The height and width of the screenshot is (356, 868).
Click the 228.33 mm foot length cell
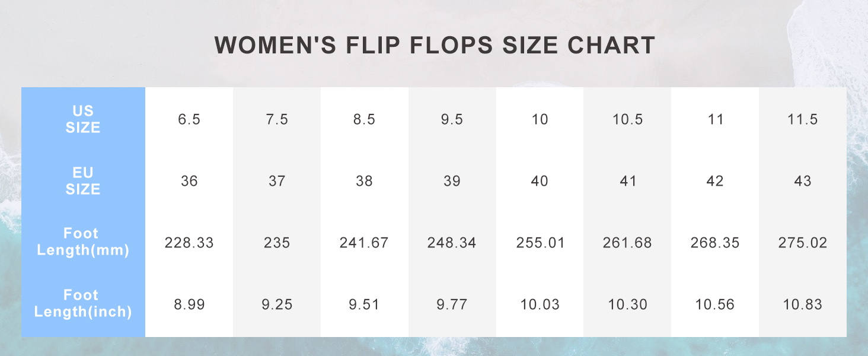(189, 243)
